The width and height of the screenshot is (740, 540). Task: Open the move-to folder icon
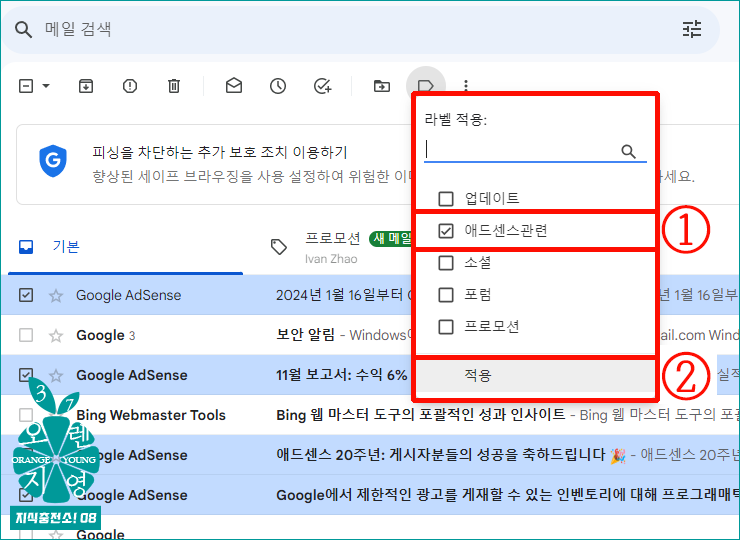(x=381, y=86)
